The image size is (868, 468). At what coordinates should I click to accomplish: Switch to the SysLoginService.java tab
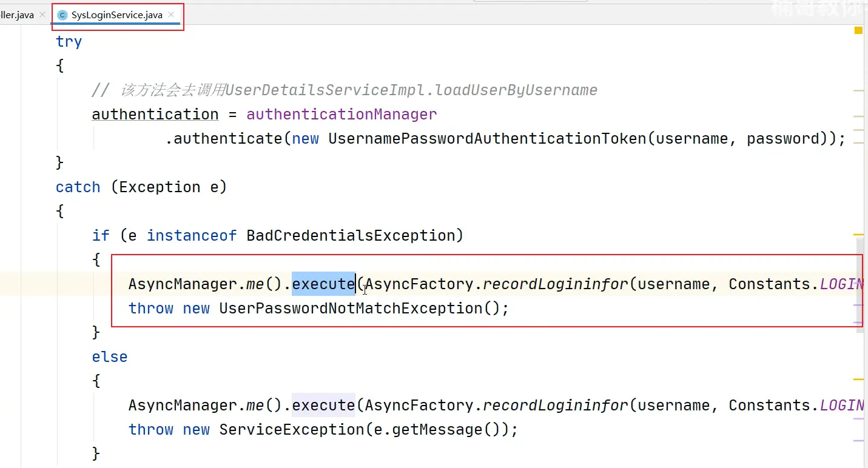click(116, 15)
